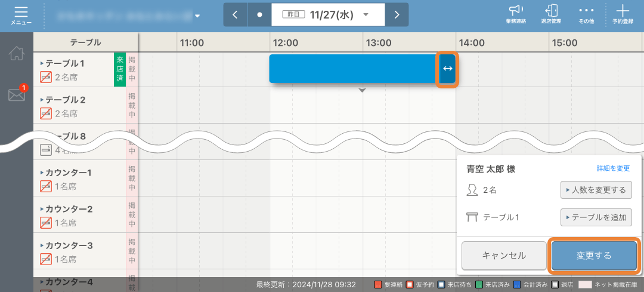Viewport: 644px width, 292px height.
Task: Click 掲載中 tag on カウンター1 row
Action: pyautogui.click(x=131, y=179)
